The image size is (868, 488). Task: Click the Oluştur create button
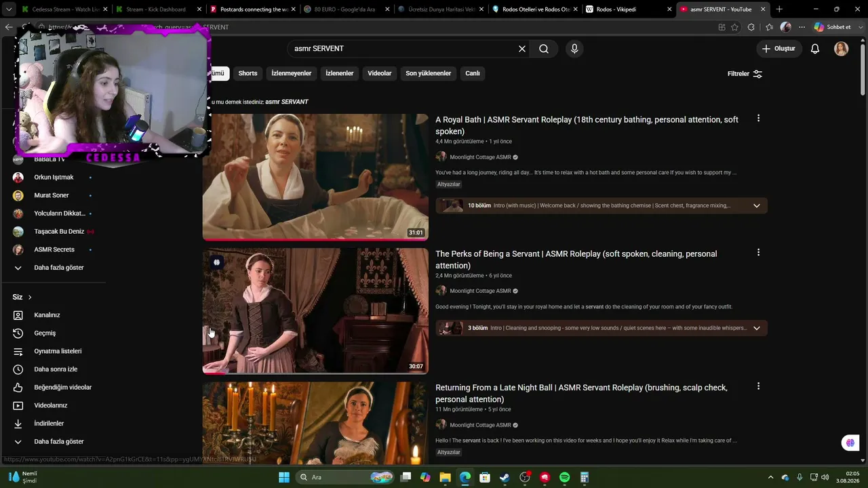(x=778, y=49)
